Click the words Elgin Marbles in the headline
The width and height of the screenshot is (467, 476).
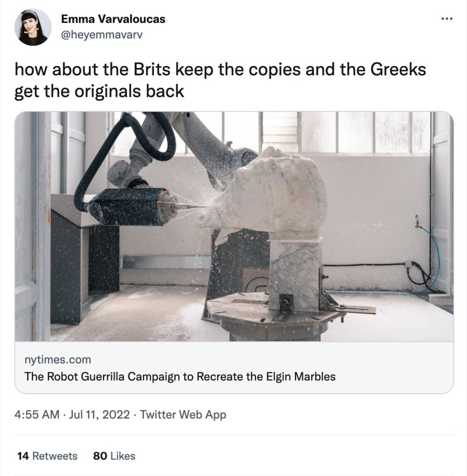coord(301,377)
